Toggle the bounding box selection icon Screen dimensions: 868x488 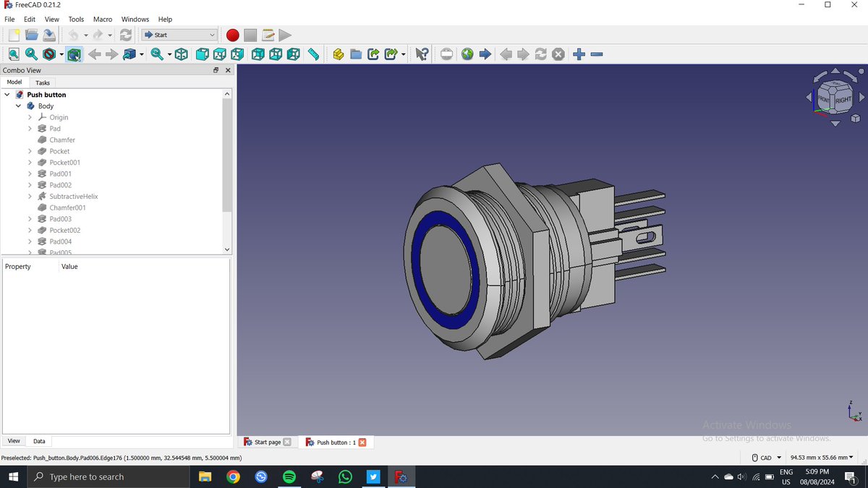[x=75, y=54]
